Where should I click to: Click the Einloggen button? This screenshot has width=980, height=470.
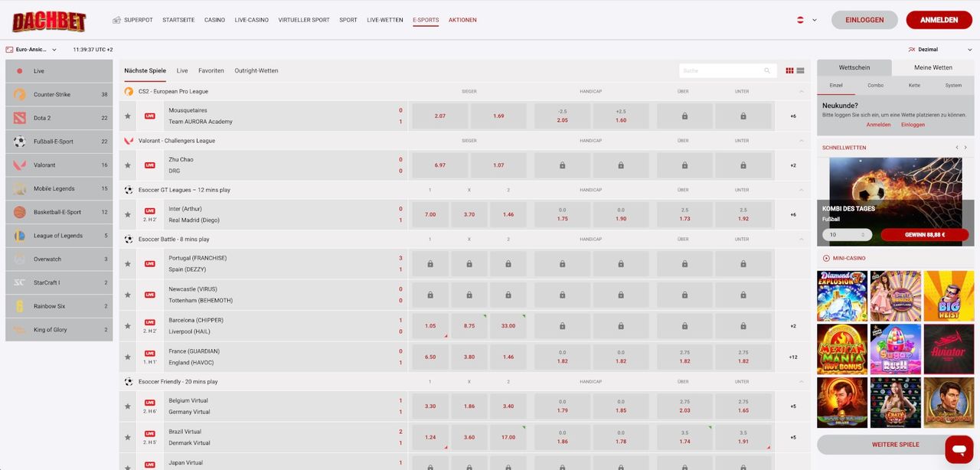(x=864, y=20)
